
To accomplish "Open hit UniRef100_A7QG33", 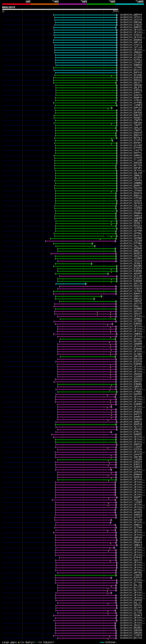I will click(x=131, y=25).
